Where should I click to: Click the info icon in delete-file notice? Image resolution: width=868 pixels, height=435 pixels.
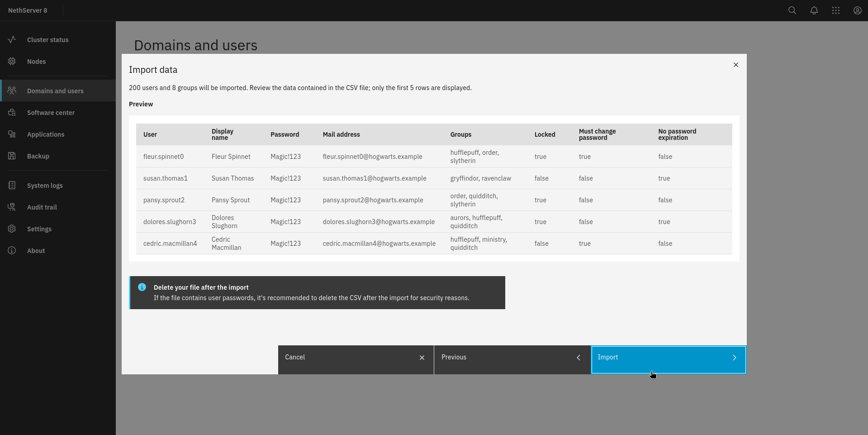pyautogui.click(x=142, y=287)
